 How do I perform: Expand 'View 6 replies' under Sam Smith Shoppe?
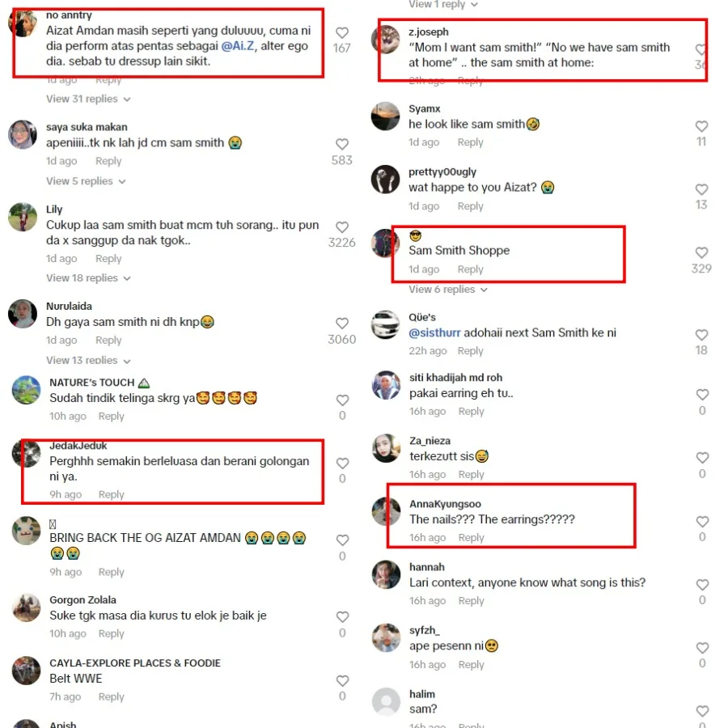pos(448,290)
